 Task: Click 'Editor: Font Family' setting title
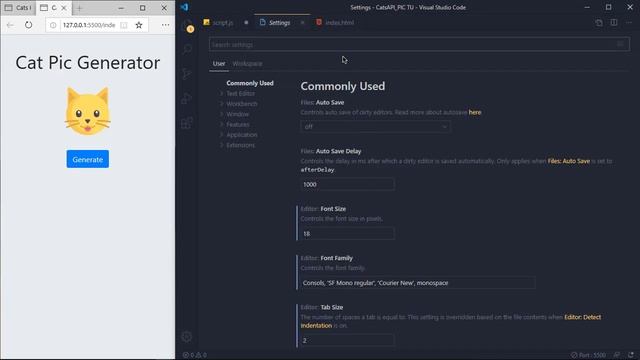327,258
